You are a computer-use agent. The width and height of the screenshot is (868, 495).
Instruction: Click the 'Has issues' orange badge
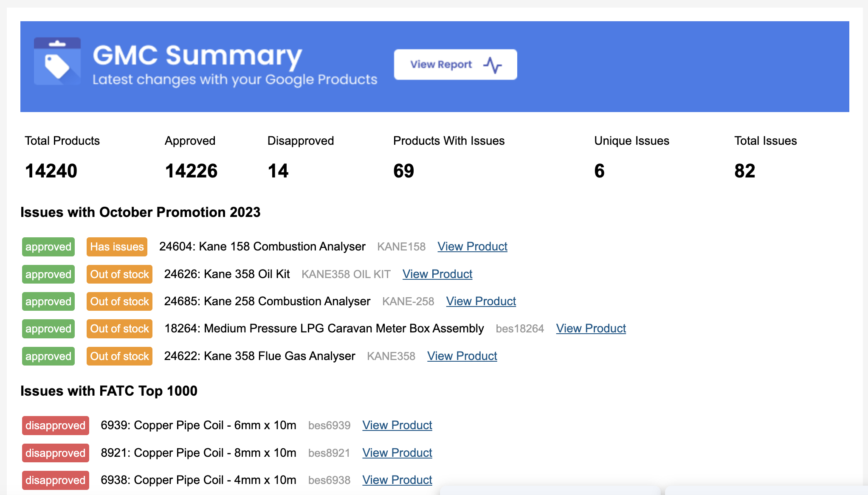(117, 247)
